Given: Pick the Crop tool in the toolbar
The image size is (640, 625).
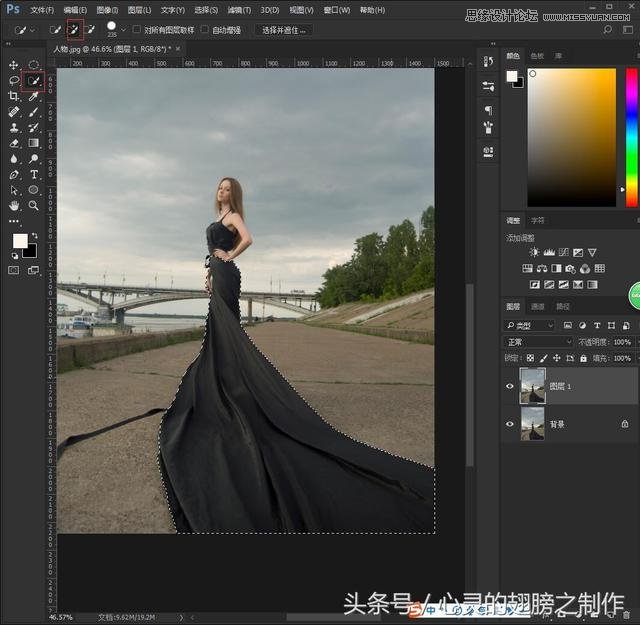Looking at the screenshot, I should tap(14, 96).
